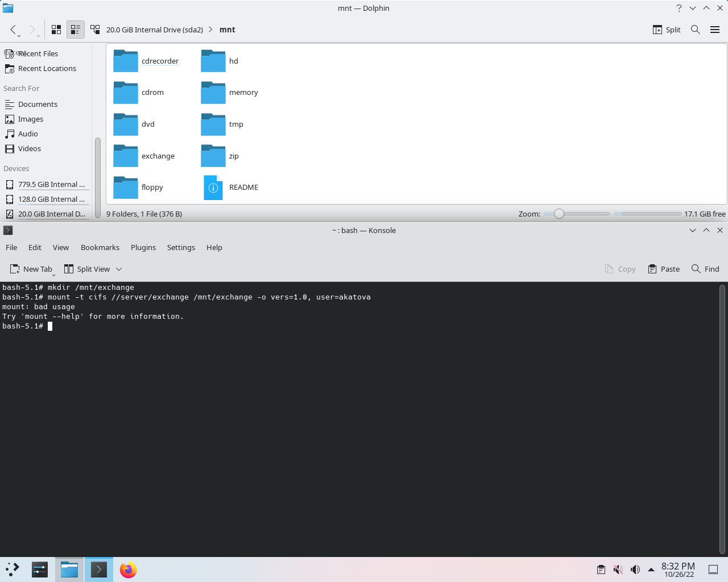Expand hidden system tray icons arrow
This screenshot has width=728, height=582.
pos(651,569)
